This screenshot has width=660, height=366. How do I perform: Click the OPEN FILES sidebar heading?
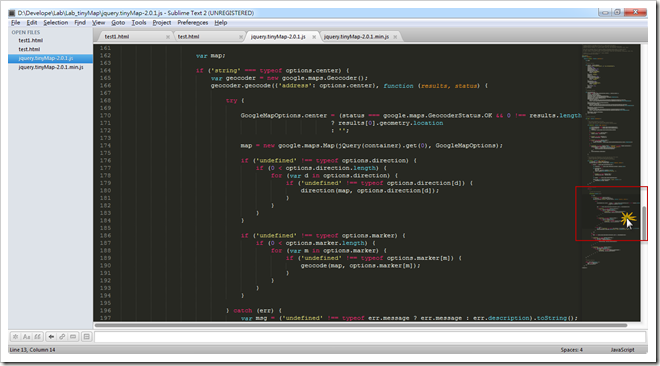tap(26, 32)
